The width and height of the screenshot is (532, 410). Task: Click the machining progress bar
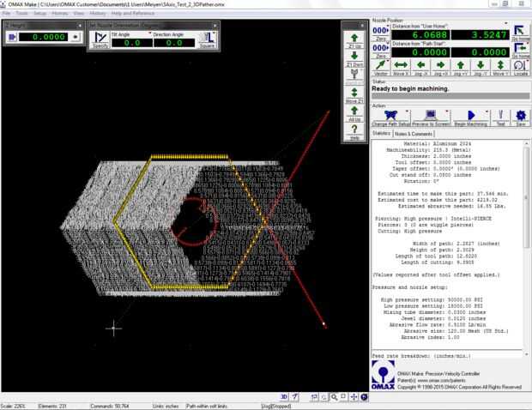coord(450,95)
